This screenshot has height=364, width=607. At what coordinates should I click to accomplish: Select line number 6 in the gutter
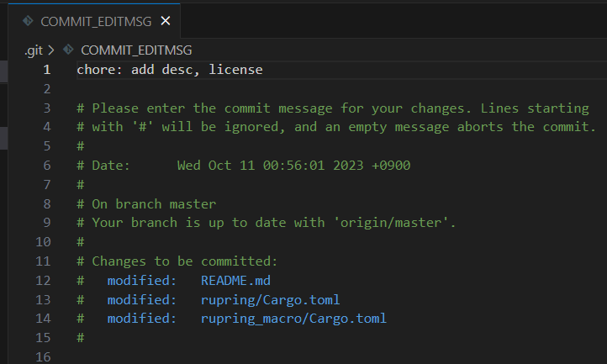(47, 166)
